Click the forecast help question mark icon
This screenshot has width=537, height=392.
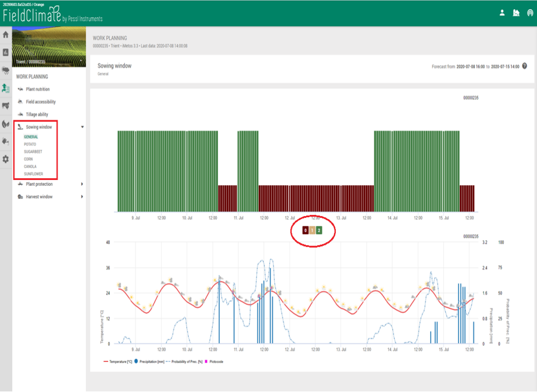pos(525,66)
